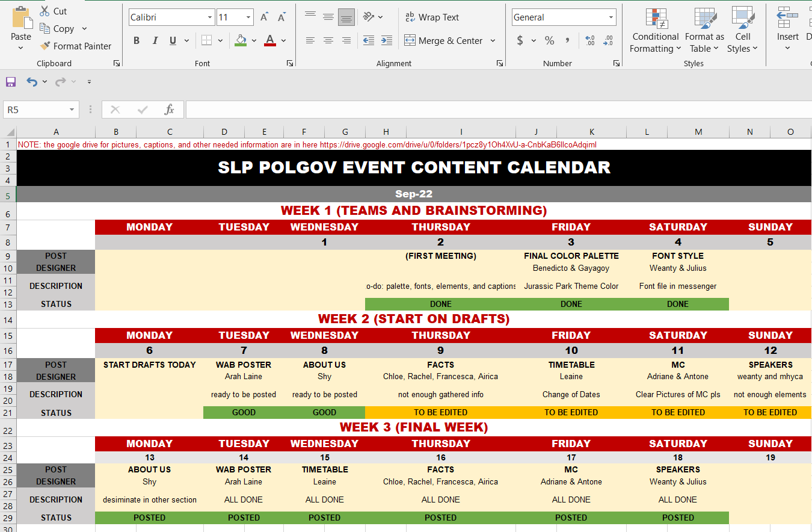The width and height of the screenshot is (812, 532).
Task: Expand the Merge & Center options arrow
Action: (x=493, y=40)
